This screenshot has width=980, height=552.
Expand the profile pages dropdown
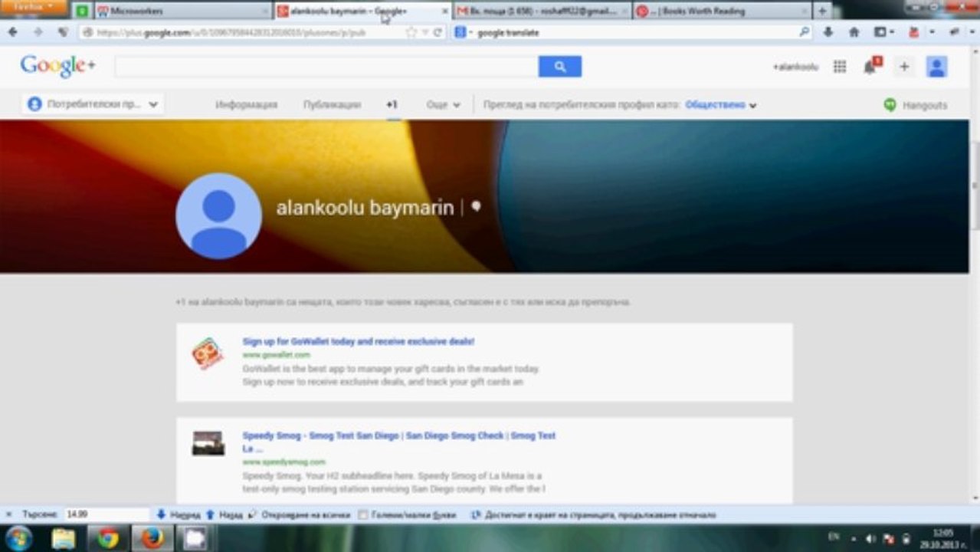click(93, 104)
